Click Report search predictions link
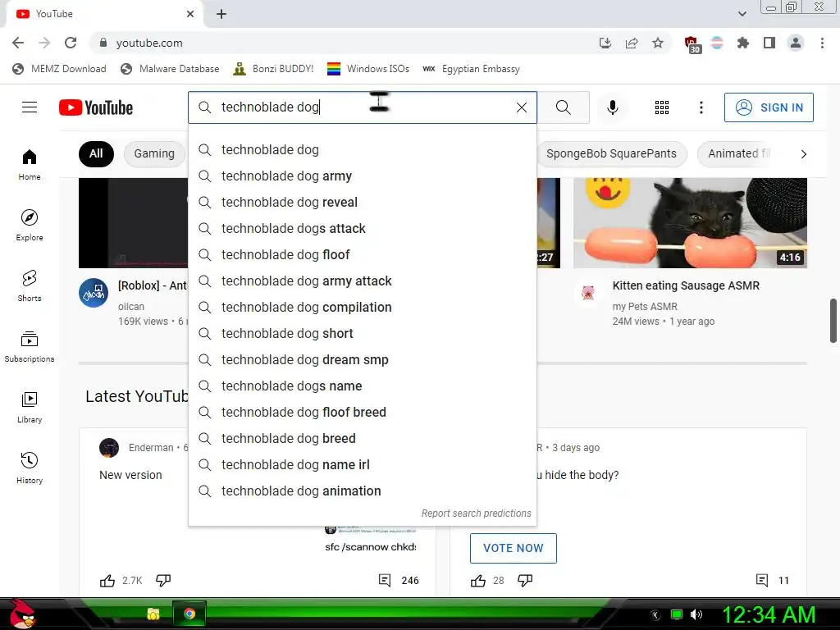 coord(477,514)
